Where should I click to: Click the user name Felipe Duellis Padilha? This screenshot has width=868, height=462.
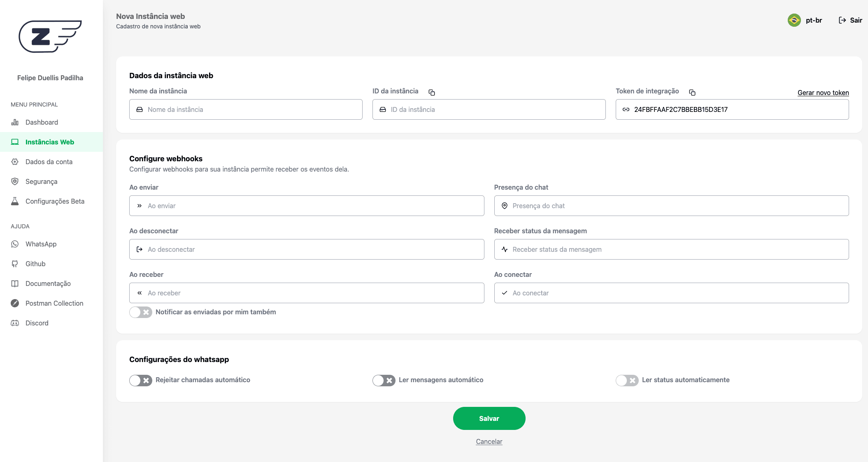(50, 78)
